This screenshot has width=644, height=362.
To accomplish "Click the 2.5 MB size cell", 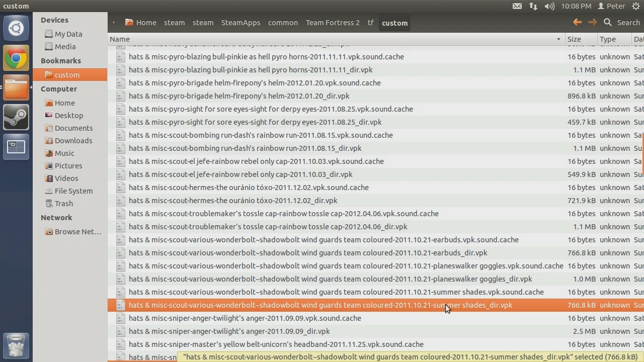I will pyautogui.click(x=584, y=331).
